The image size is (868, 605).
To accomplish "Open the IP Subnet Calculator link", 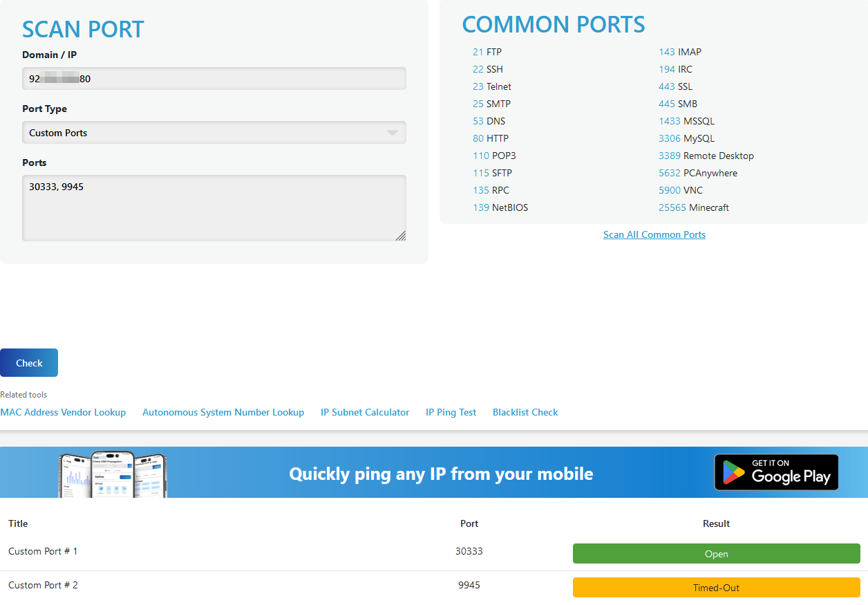I will pyautogui.click(x=365, y=412).
